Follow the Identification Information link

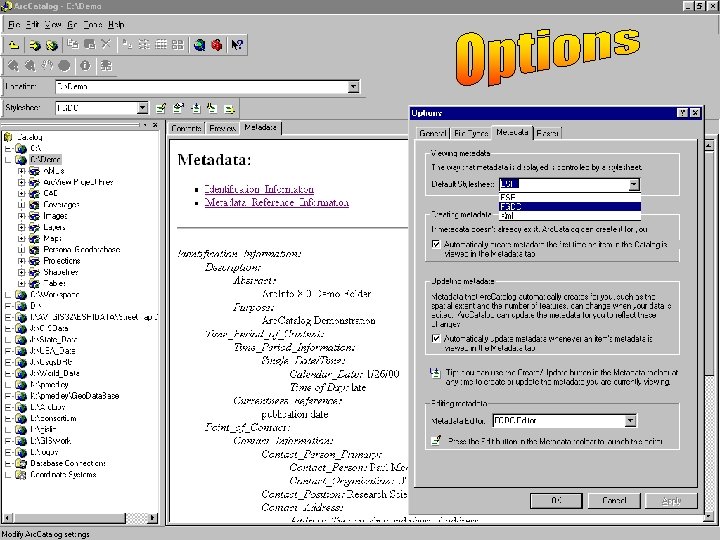pyautogui.click(x=259, y=189)
